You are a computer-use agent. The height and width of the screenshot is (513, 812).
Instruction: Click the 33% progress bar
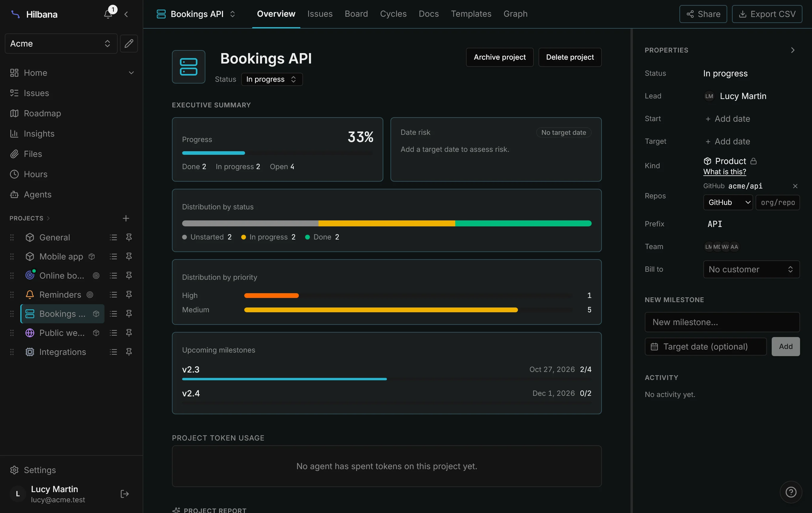[278, 153]
